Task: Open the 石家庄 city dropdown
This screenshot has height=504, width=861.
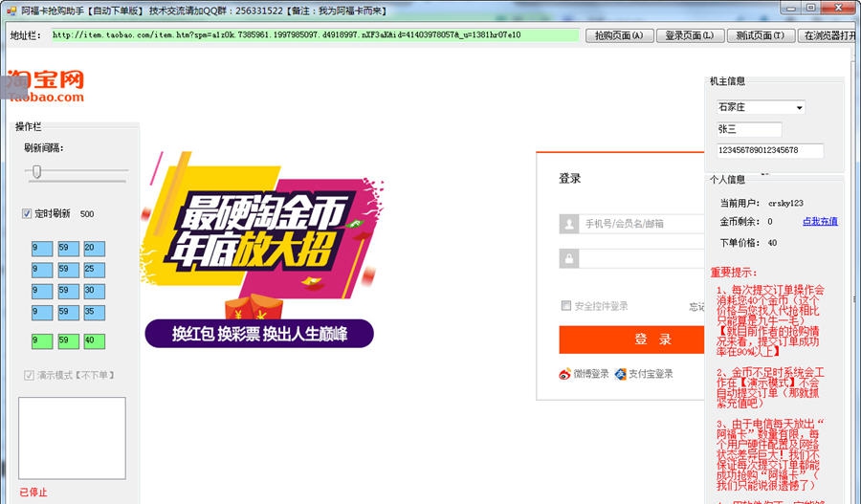Action: click(x=762, y=107)
